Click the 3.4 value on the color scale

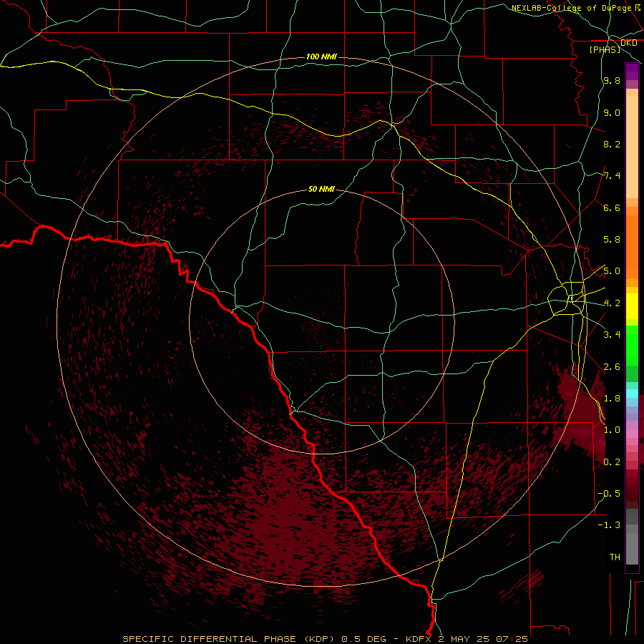612,335
